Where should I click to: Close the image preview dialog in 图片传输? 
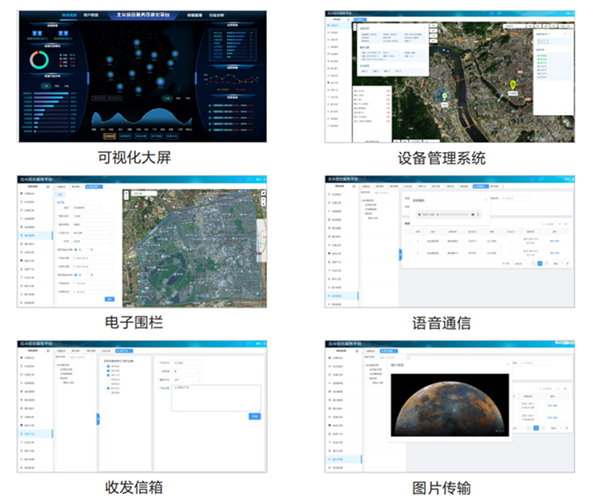(x=507, y=365)
